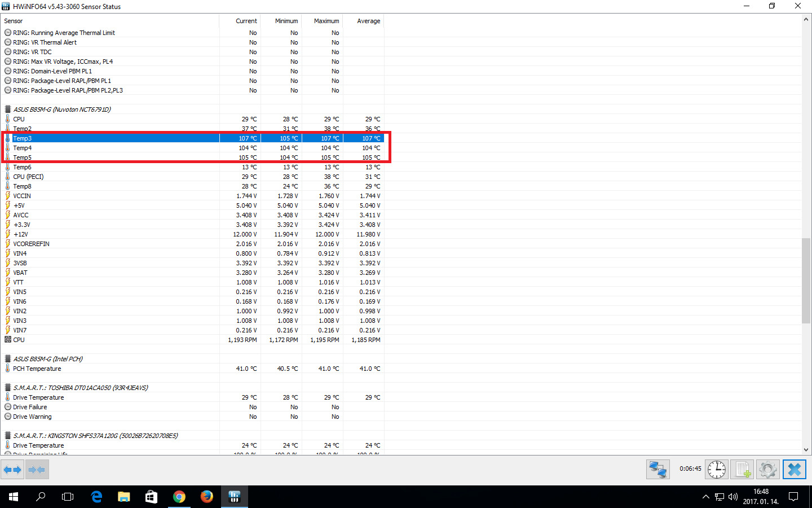812x508 pixels.
Task: Show hidden tray icons chevron
Action: pyautogui.click(x=705, y=497)
